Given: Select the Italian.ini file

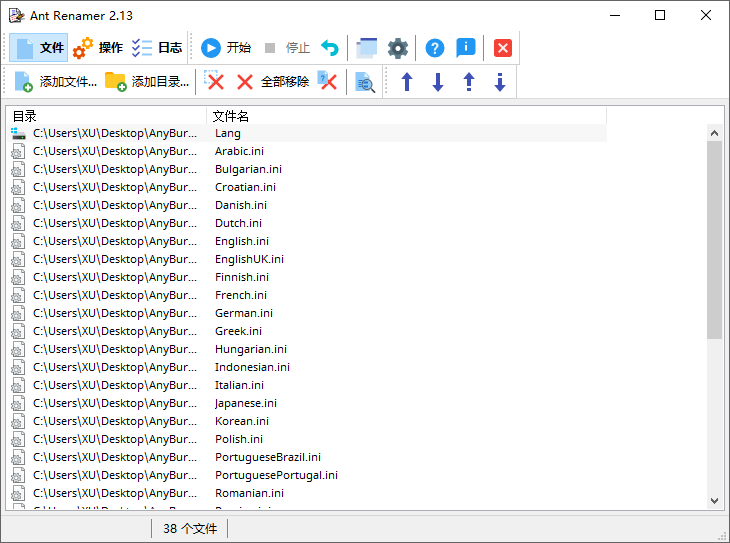Looking at the screenshot, I should [x=308, y=385].
